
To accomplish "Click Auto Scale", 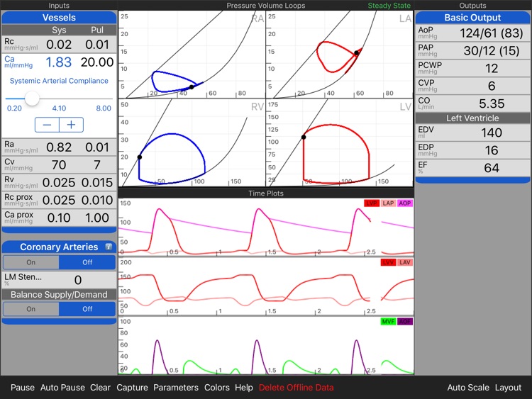I will [x=468, y=388].
